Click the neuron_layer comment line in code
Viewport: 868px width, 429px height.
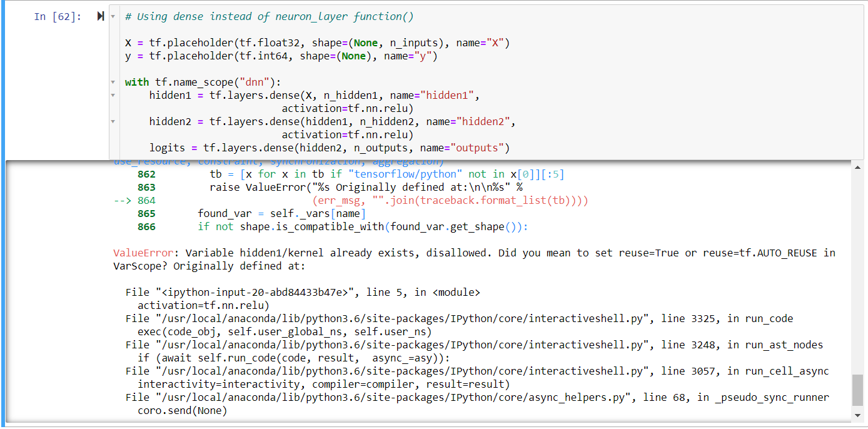coord(269,17)
